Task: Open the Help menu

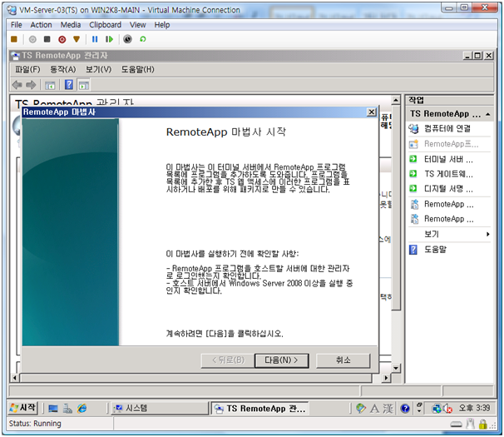Action: click(162, 25)
